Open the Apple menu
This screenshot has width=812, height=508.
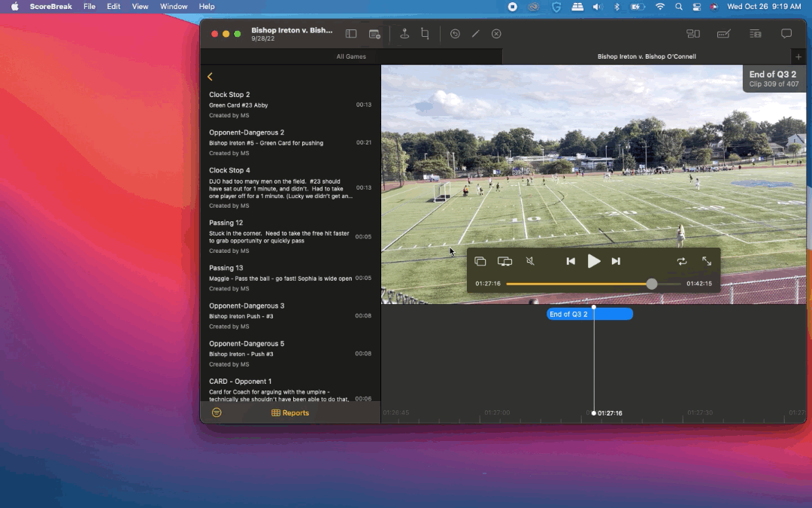(x=14, y=6)
